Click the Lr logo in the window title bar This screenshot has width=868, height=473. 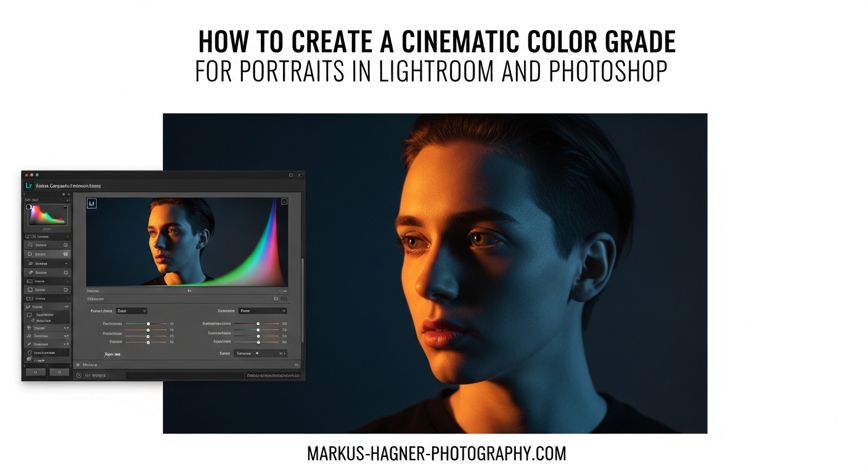pos(29,185)
